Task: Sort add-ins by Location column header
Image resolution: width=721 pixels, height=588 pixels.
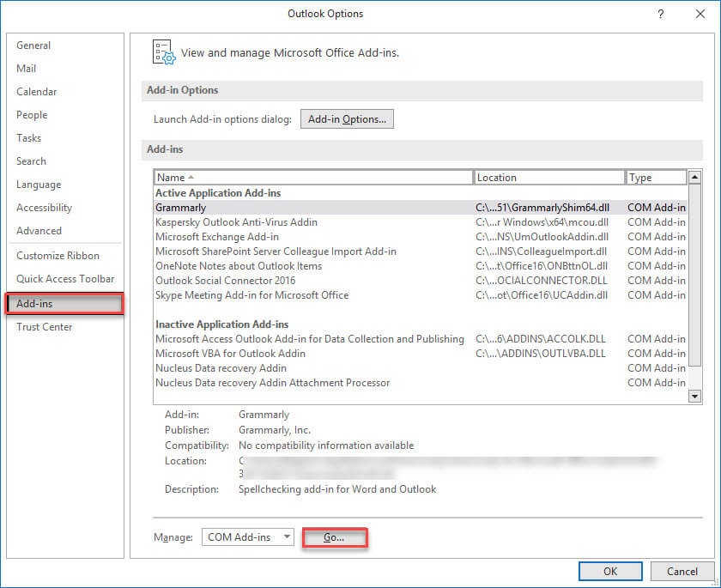Action: point(549,178)
